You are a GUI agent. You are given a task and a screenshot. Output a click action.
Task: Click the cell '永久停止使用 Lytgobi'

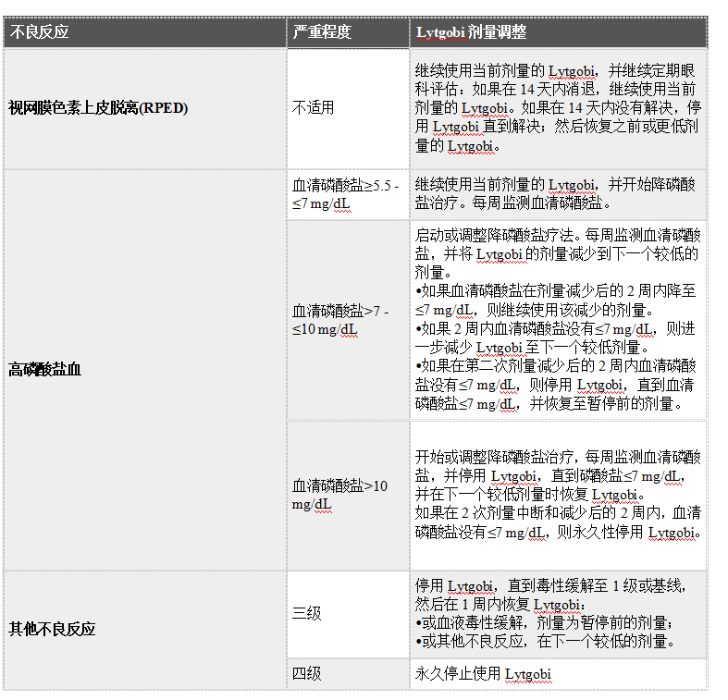(558, 674)
